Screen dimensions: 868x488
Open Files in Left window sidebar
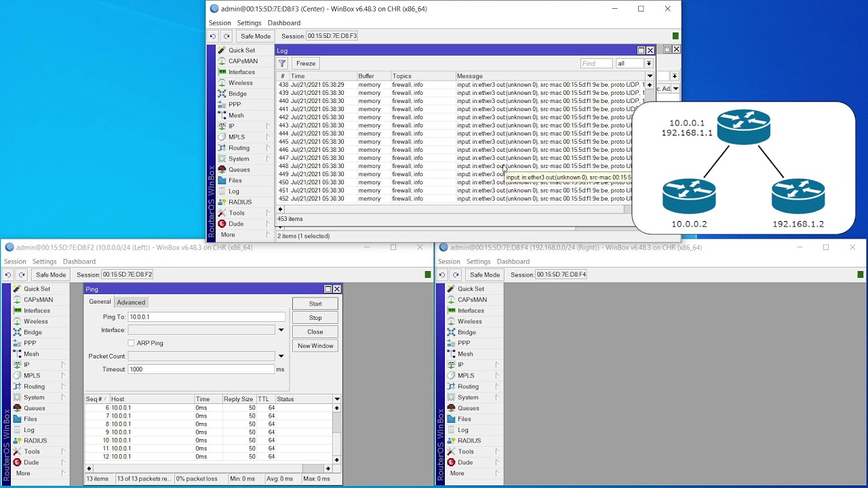[x=31, y=419]
